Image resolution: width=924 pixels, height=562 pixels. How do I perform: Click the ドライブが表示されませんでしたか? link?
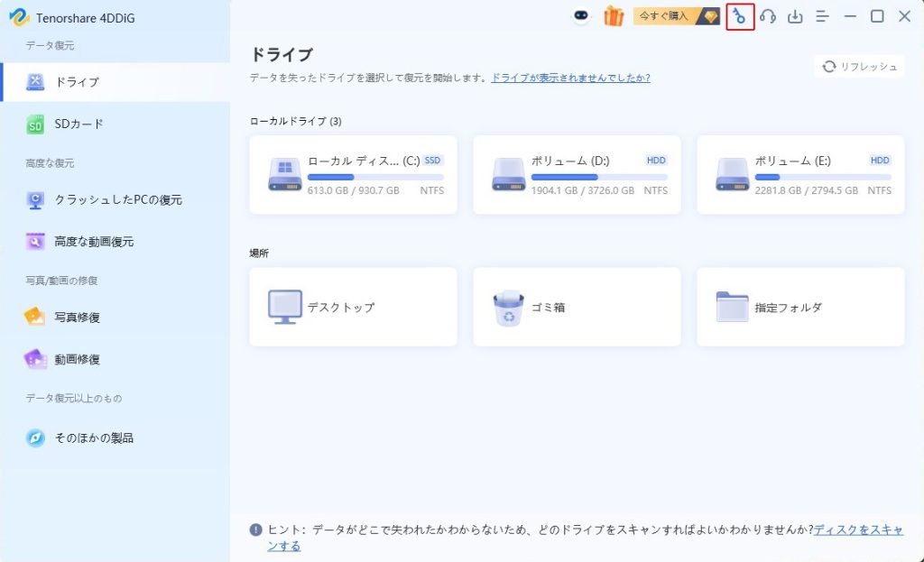tap(570, 78)
